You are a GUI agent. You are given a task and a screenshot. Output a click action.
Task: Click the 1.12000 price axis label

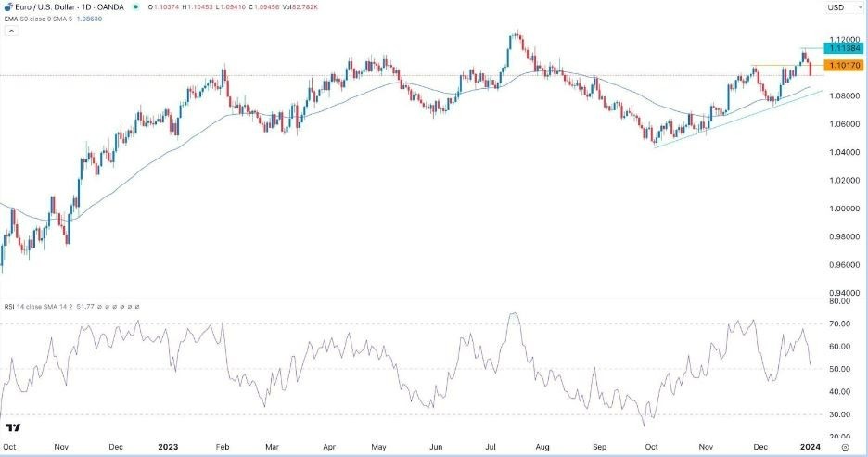[x=845, y=40]
